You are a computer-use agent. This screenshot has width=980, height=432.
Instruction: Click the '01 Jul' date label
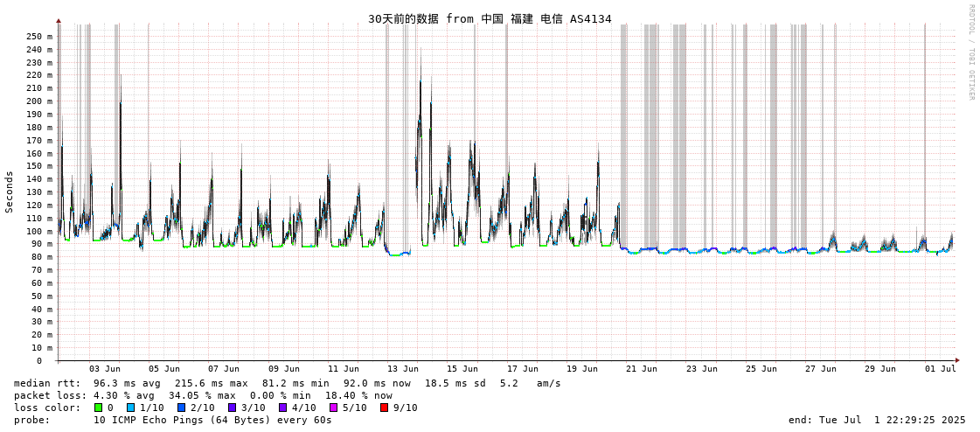click(941, 369)
